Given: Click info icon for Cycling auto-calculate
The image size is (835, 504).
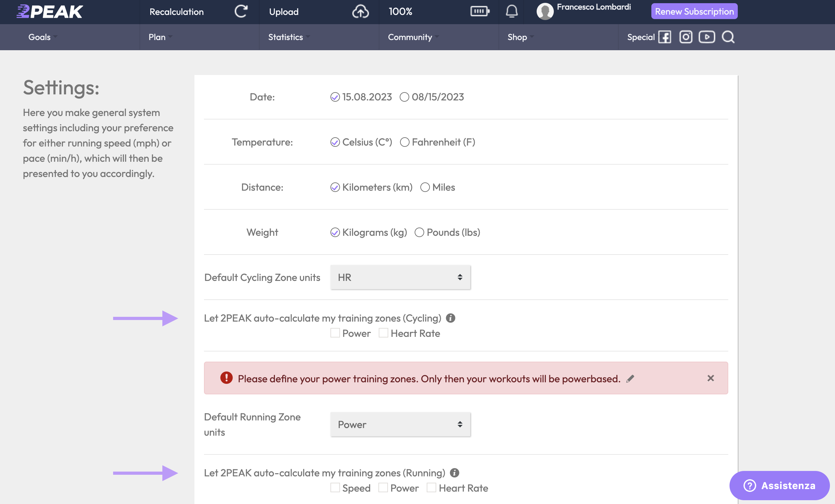Looking at the screenshot, I should 450,318.
